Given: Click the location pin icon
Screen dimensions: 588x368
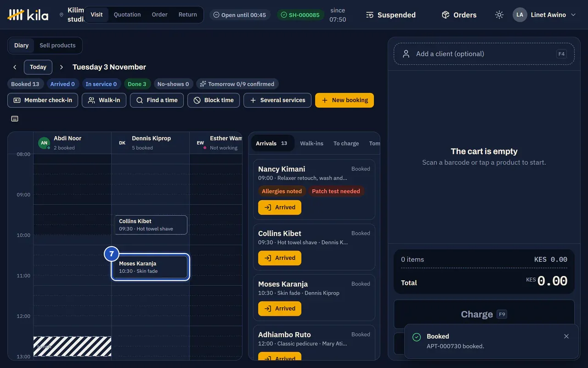Looking at the screenshot, I should 62,15.
